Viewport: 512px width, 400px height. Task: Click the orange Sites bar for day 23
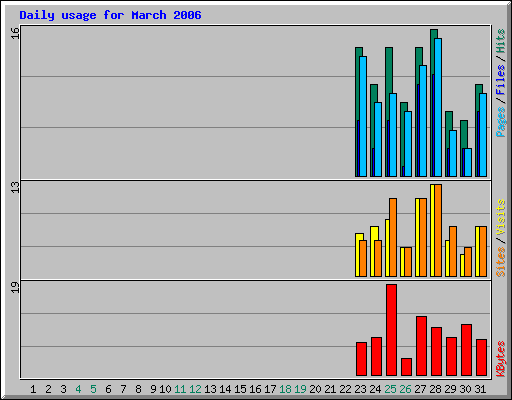click(363, 258)
